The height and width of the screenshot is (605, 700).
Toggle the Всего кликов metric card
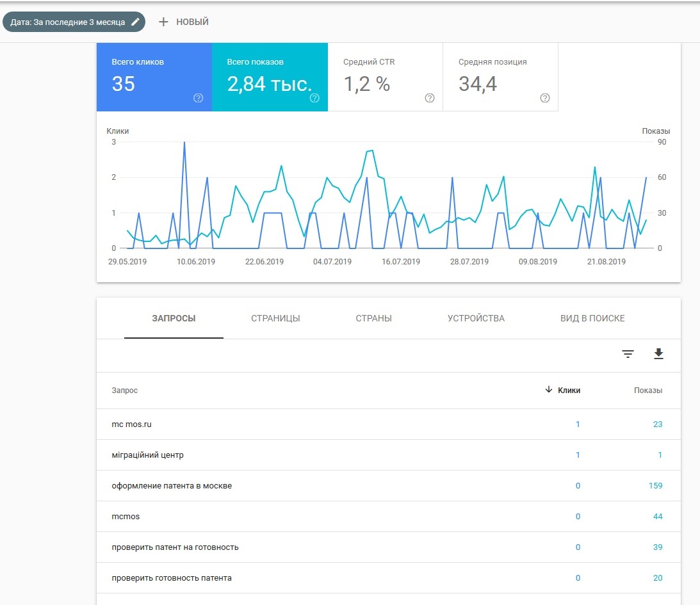pos(154,77)
